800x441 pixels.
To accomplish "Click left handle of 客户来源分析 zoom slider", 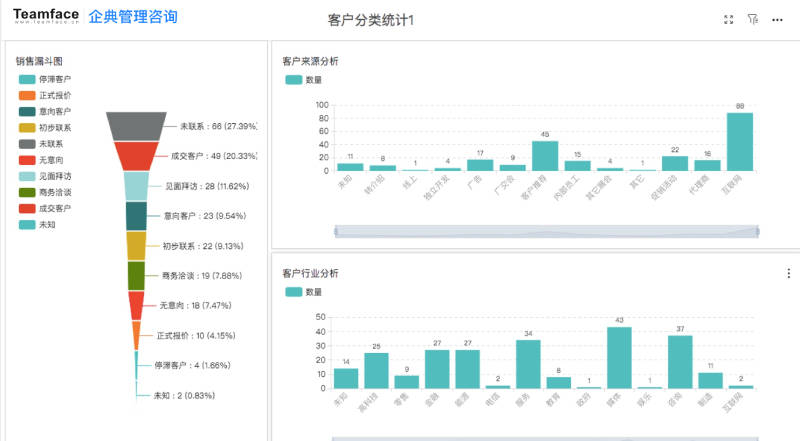I will (x=335, y=231).
